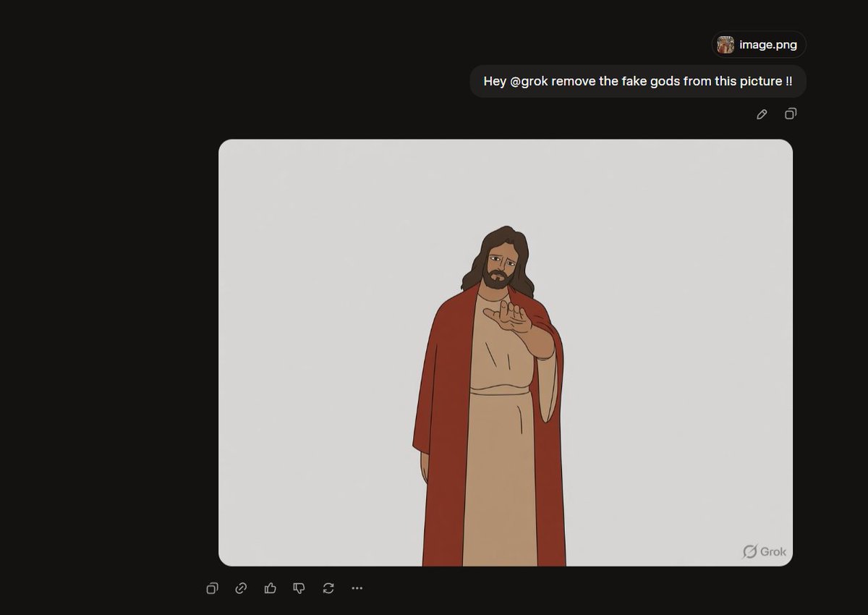The height and width of the screenshot is (615, 868).
Task: Click the message text mentioning @grok
Action: (638, 82)
